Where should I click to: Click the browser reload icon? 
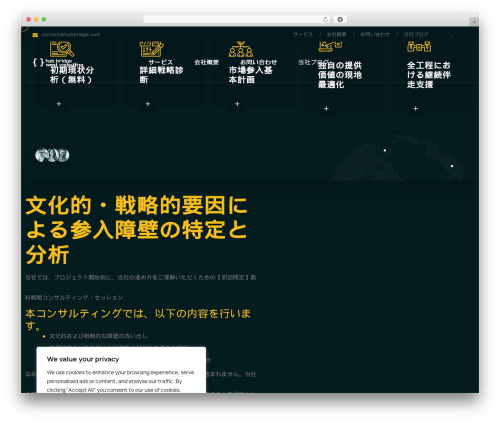click(x=325, y=19)
